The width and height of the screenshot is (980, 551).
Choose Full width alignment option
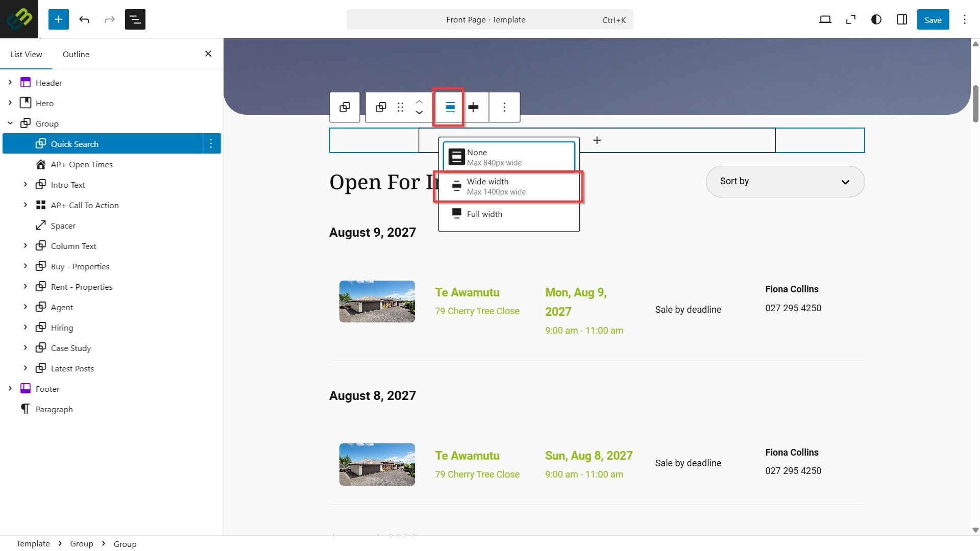(x=509, y=214)
